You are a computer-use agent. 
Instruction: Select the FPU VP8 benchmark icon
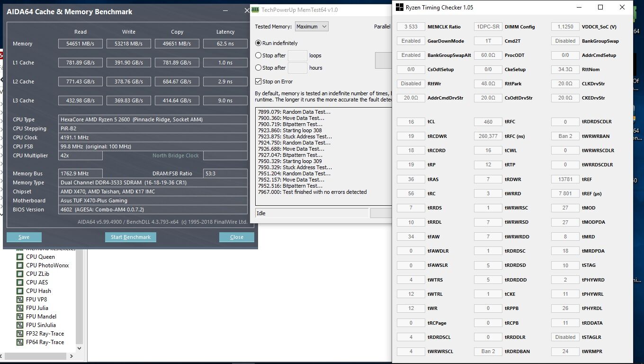click(20, 300)
